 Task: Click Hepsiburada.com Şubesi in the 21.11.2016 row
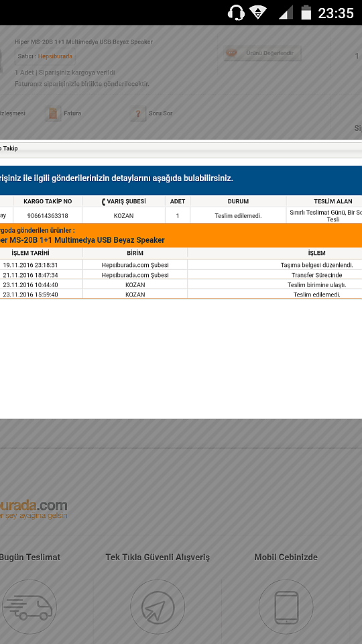[135, 275]
